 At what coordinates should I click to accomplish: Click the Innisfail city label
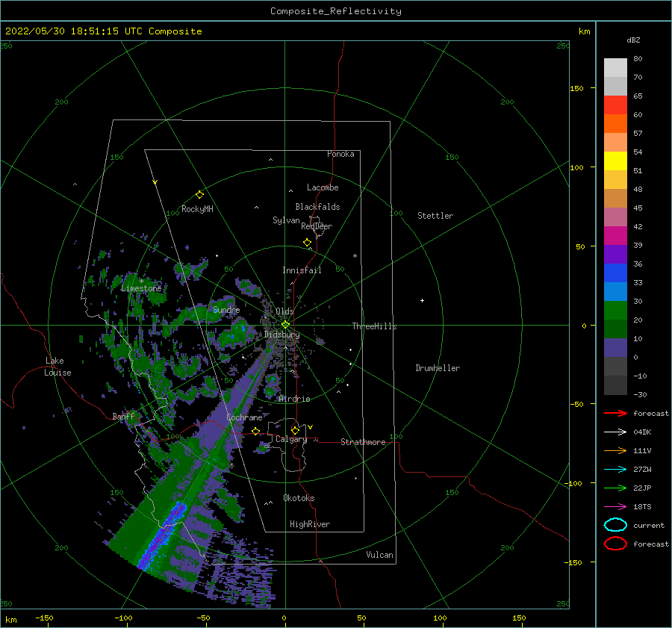point(302,270)
